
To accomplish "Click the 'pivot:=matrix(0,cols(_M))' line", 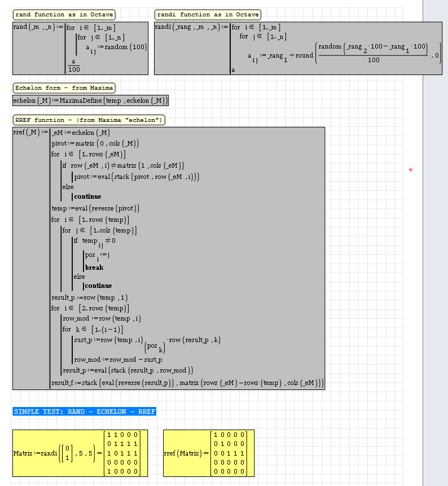I will tap(95, 144).
